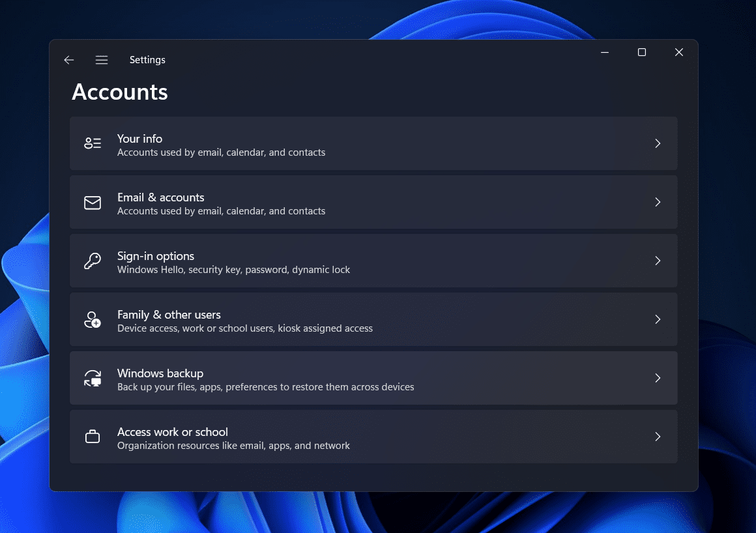Open Windows backup settings
Viewport: 756px width, 533px height.
click(373, 378)
